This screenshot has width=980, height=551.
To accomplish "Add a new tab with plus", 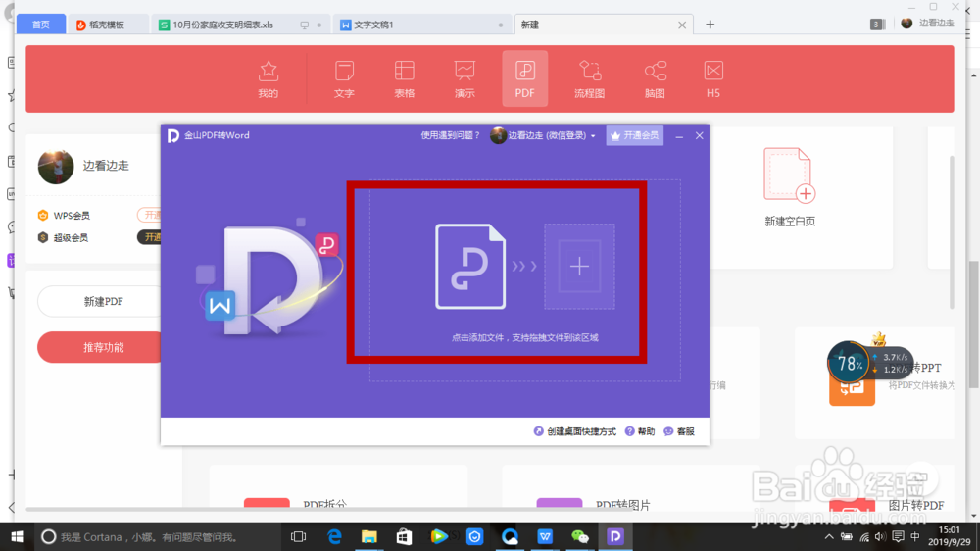I will [710, 25].
